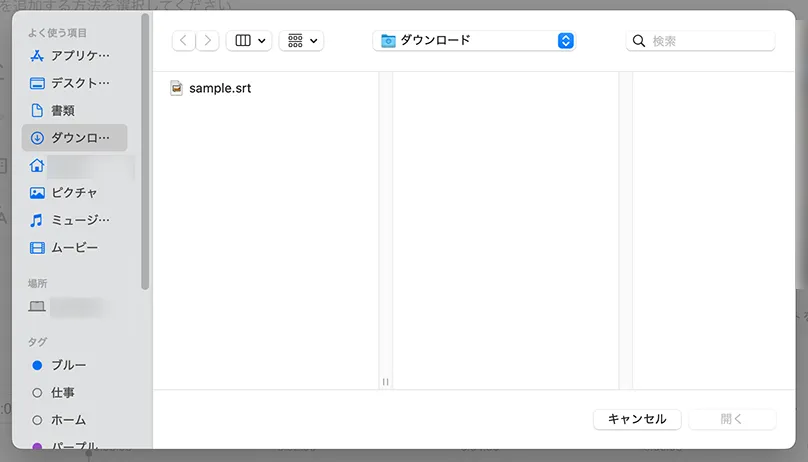This screenshot has height=462, width=808.
Task: Select ダウンロード in the sidebar
Action: [x=74, y=138]
